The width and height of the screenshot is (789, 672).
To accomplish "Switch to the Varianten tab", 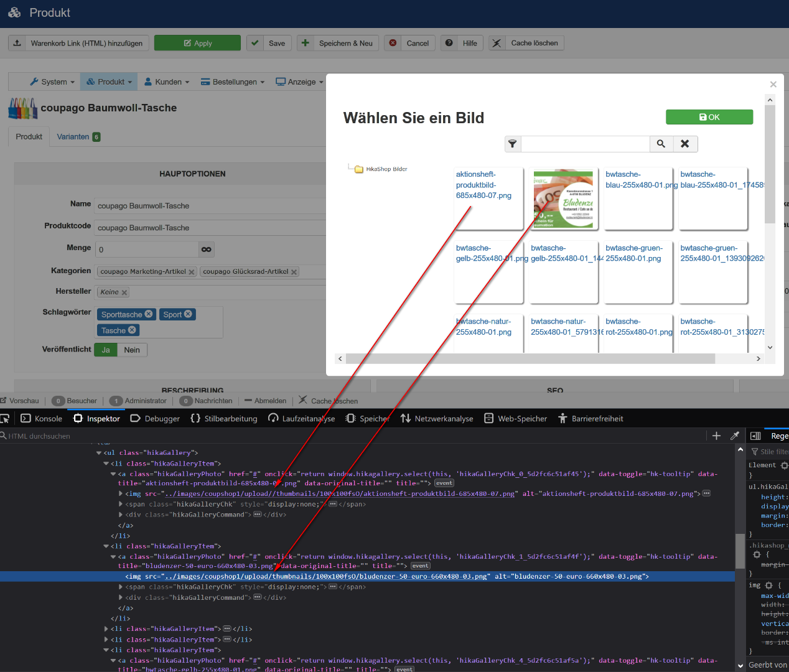I will pyautogui.click(x=78, y=137).
